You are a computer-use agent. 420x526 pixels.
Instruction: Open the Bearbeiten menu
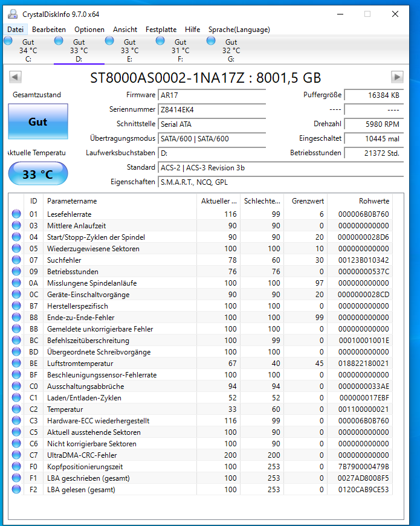click(49, 30)
